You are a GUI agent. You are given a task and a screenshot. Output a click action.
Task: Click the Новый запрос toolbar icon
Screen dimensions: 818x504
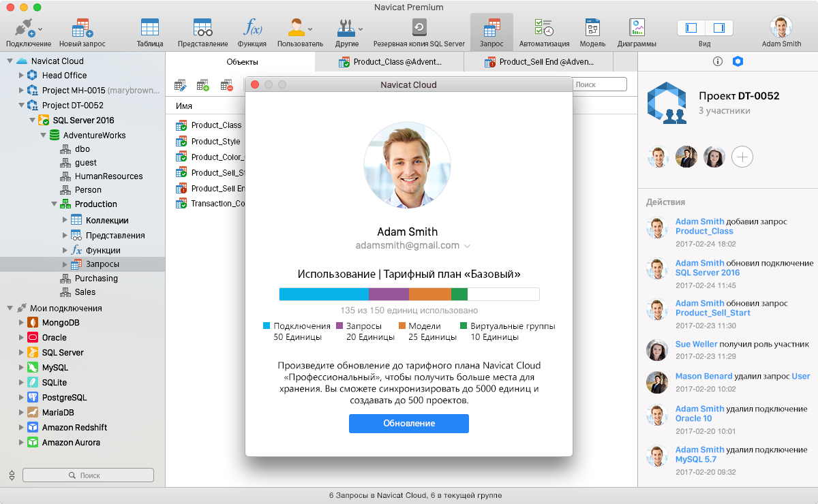pos(82,28)
